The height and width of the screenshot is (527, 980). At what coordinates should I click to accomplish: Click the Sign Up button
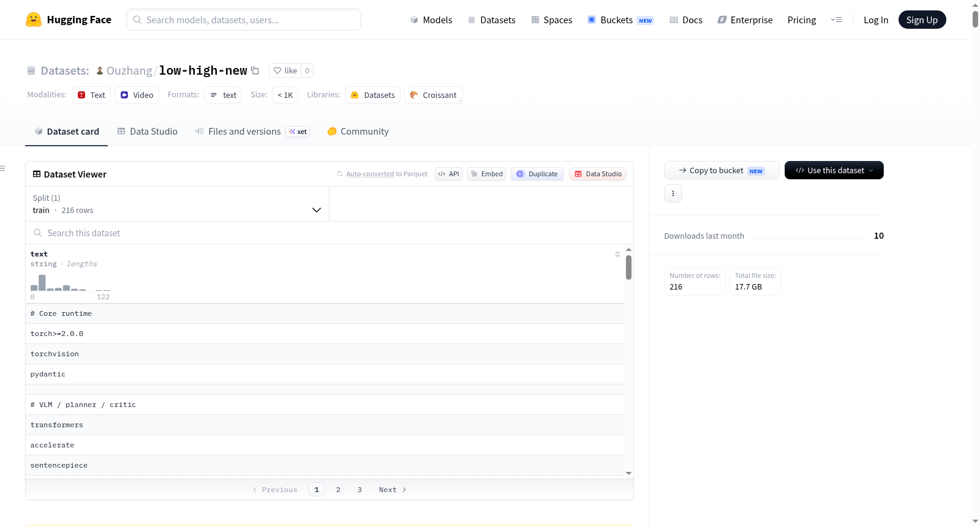tap(922, 20)
